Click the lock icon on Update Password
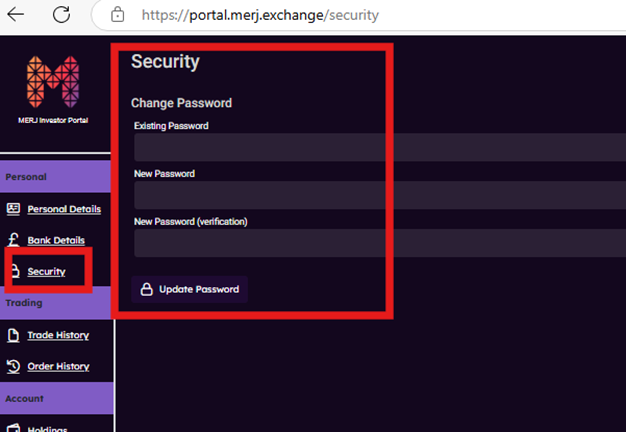 pyautogui.click(x=146, y=290)
